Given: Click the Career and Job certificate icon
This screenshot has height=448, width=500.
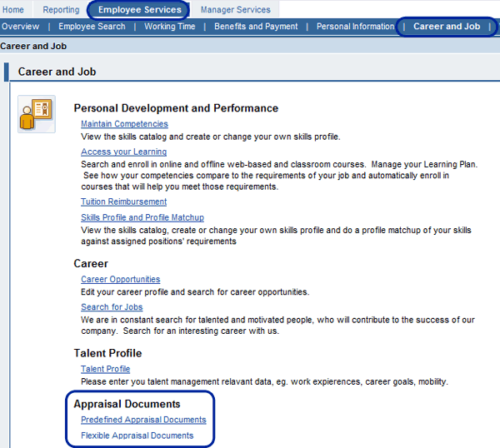Looking at the screenshot, I should pos(37,113).
